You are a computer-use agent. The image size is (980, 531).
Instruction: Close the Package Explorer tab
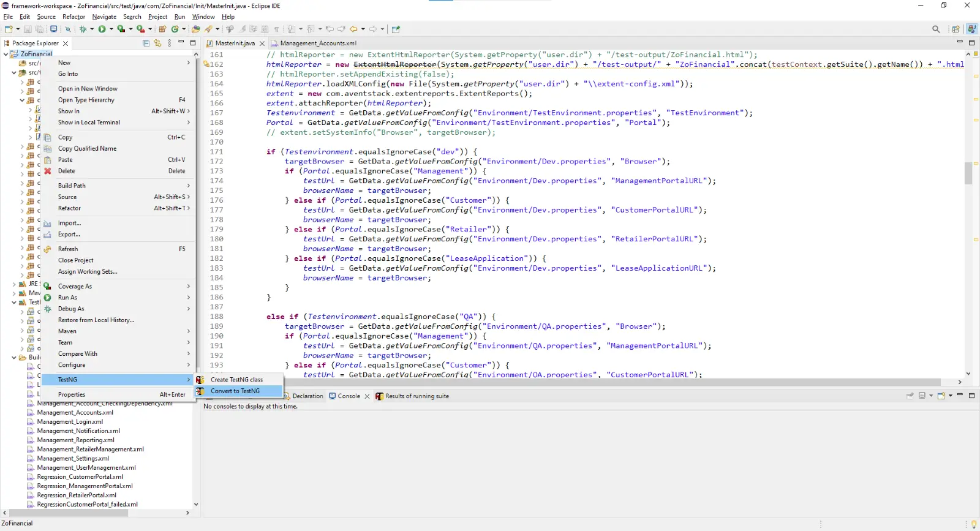click(66, 43)
